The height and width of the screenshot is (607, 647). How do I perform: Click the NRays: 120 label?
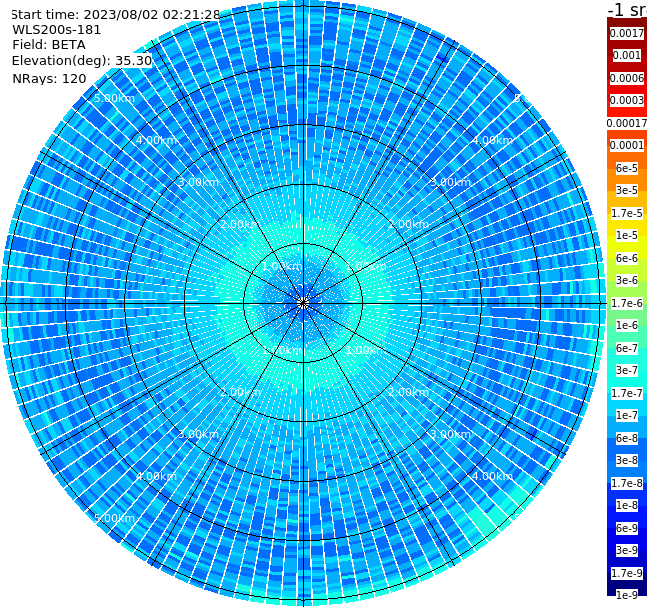coord(49,78)
